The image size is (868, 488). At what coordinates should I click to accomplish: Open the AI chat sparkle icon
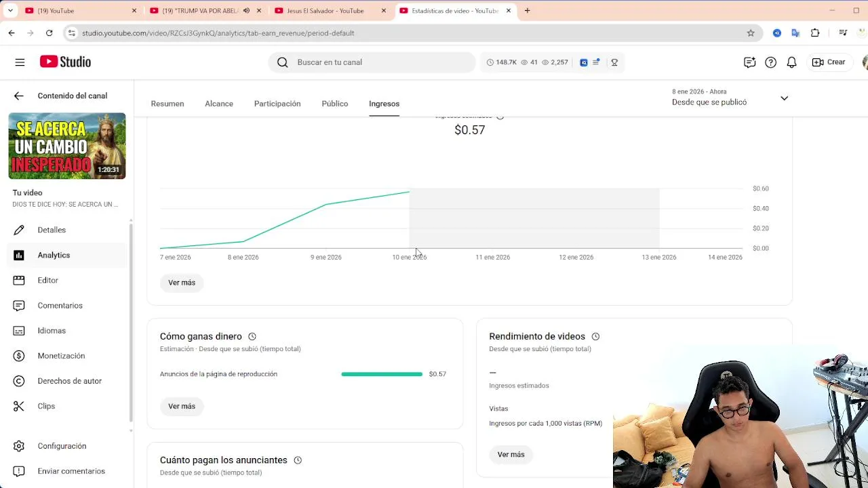(749, 62)
